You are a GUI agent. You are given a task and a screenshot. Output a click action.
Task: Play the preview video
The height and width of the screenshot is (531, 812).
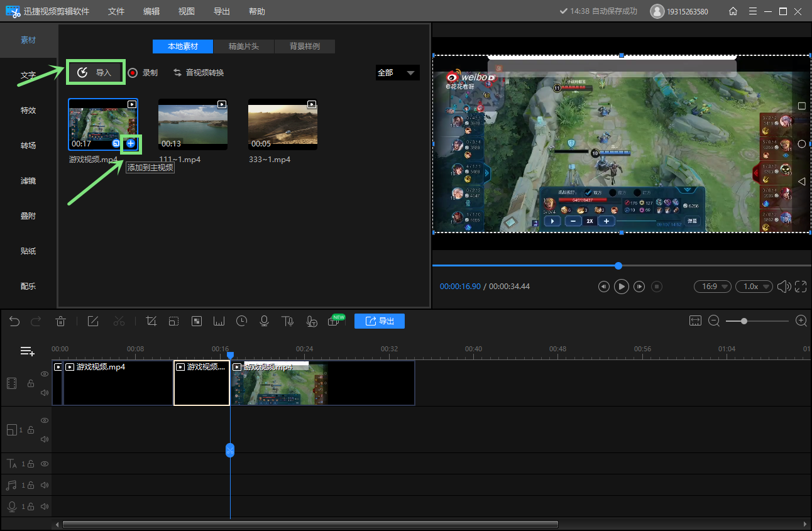(x=621, y=287)
